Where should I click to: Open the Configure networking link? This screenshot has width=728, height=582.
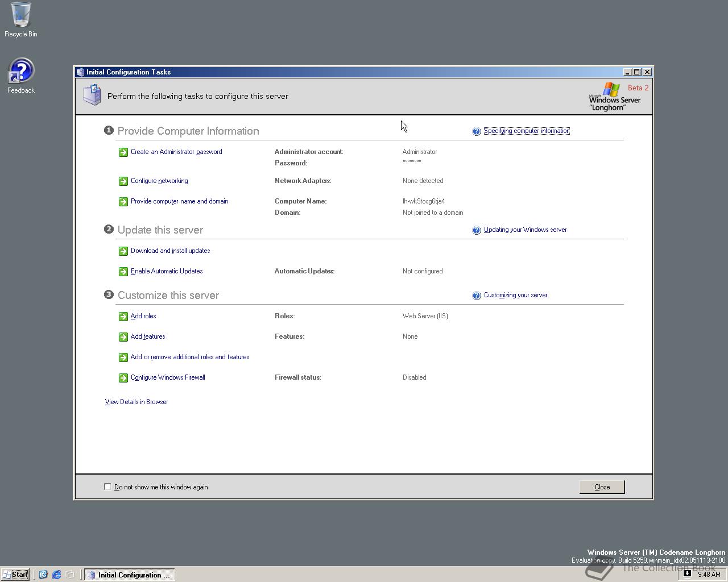[x=159, y=181]
